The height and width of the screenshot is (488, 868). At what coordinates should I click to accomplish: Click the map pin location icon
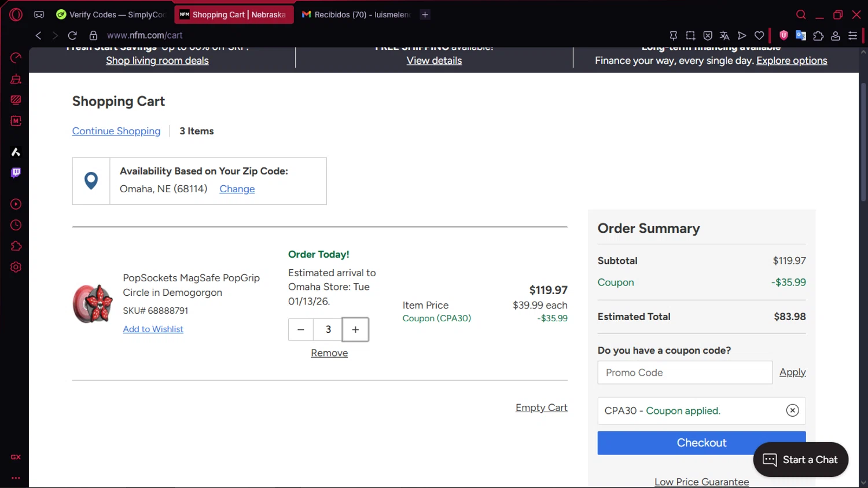pos(91,181)
